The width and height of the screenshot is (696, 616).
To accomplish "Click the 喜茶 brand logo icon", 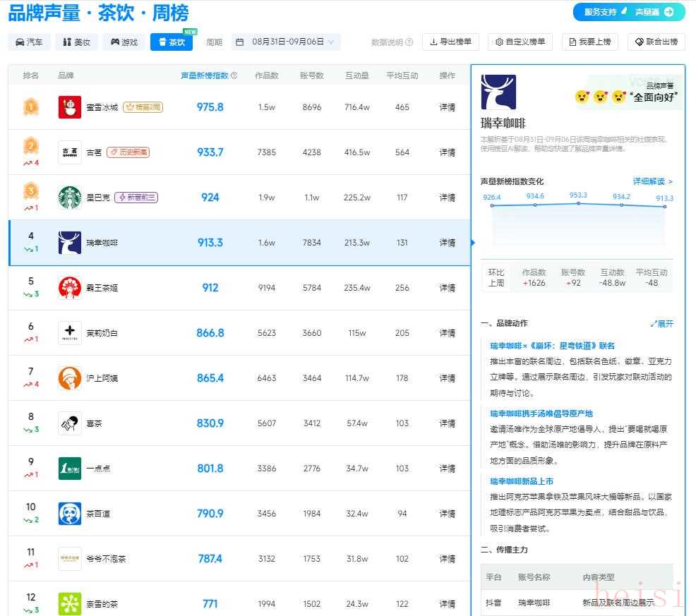I will coord(69,423).
